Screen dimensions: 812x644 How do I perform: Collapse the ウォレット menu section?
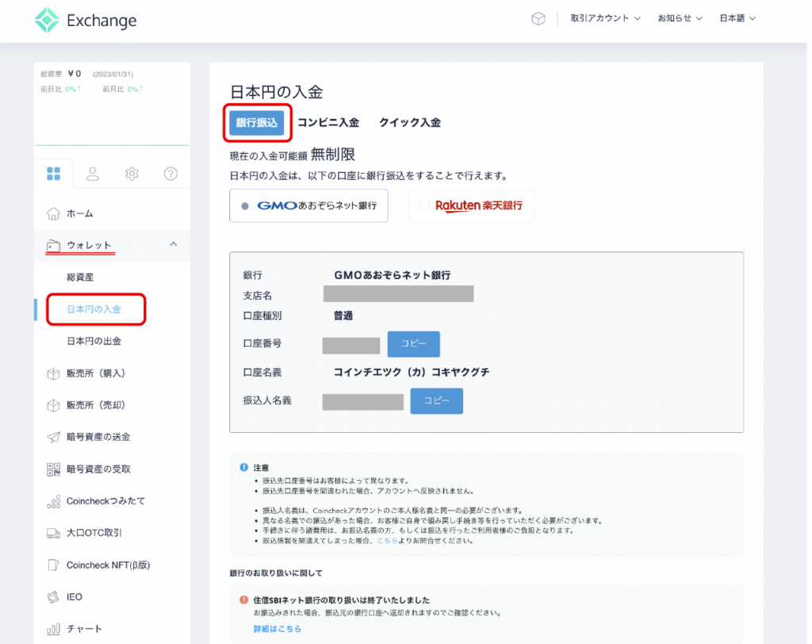pos(174,244)
